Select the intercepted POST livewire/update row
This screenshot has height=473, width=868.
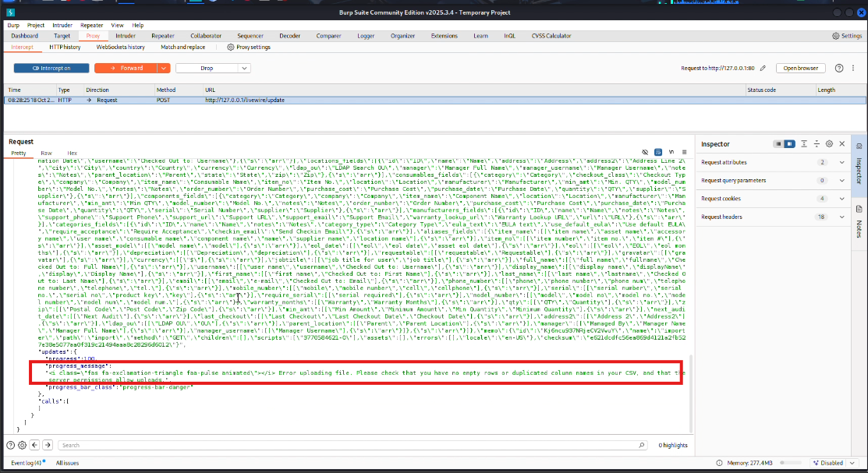pyautogui.click(x=434, y=100)
